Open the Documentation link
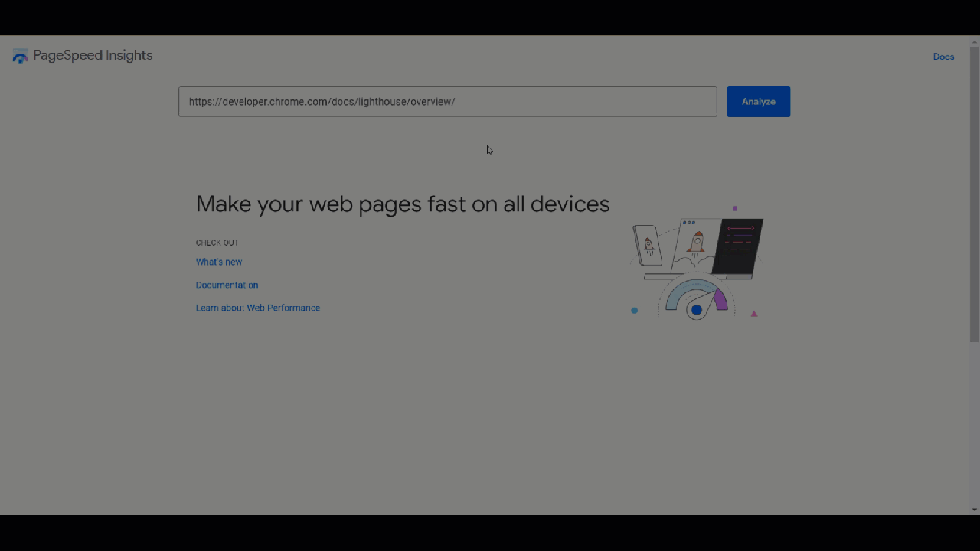Screen dimensions: 980x551 point(227,285)
